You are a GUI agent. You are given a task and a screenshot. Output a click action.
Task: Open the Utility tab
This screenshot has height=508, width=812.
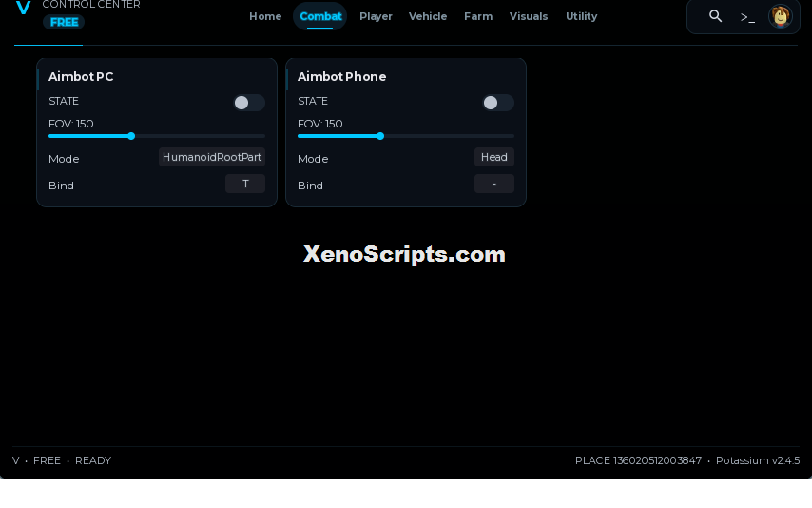click(581, 16)
